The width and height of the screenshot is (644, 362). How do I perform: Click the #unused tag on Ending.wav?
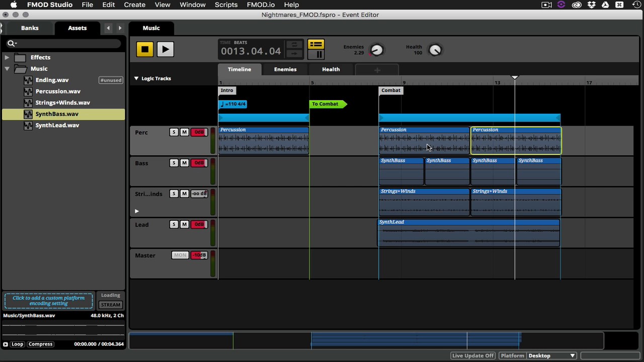coord(111,80)
